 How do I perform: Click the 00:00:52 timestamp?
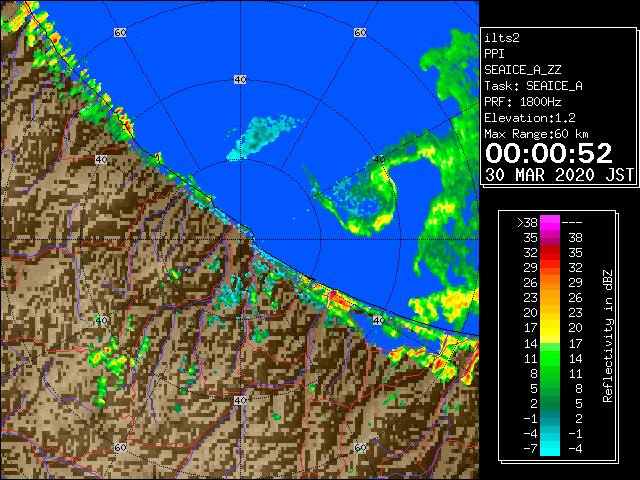click(x=549, y=153)
